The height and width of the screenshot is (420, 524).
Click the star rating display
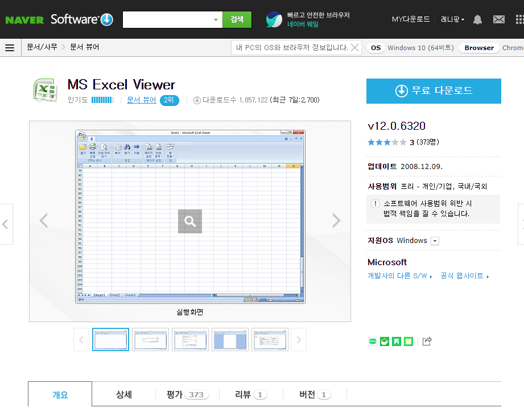(x=387, y=142)
